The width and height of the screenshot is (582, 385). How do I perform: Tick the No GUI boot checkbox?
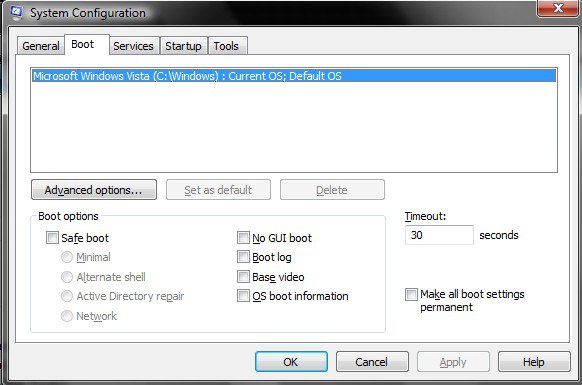pos(243,238)
